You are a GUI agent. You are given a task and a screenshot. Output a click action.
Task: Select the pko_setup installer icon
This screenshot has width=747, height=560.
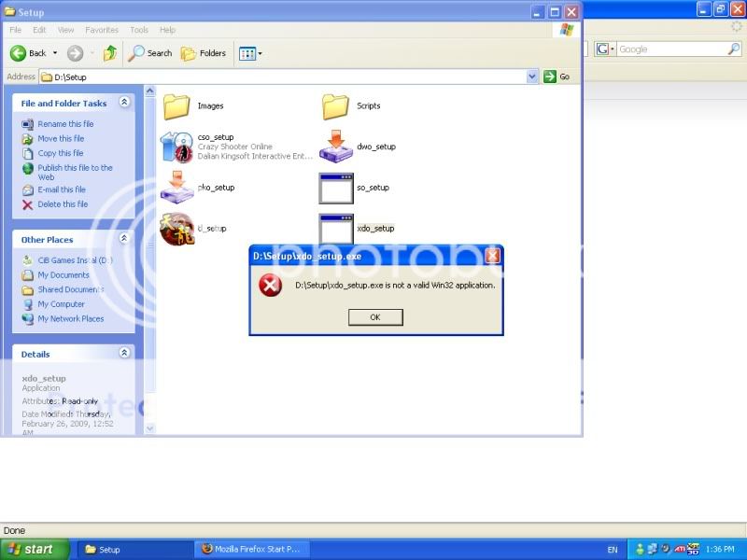(x=176, y=188)
